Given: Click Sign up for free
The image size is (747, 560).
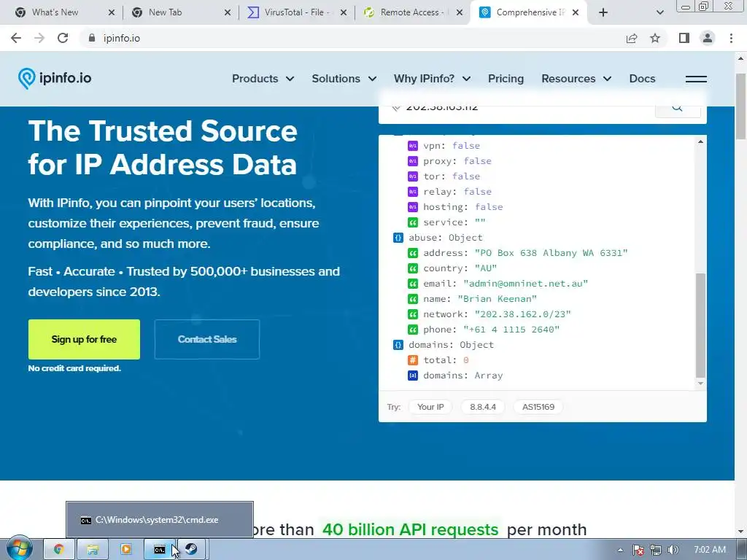Looking at the screenshot, I should [x=84, y=339].
